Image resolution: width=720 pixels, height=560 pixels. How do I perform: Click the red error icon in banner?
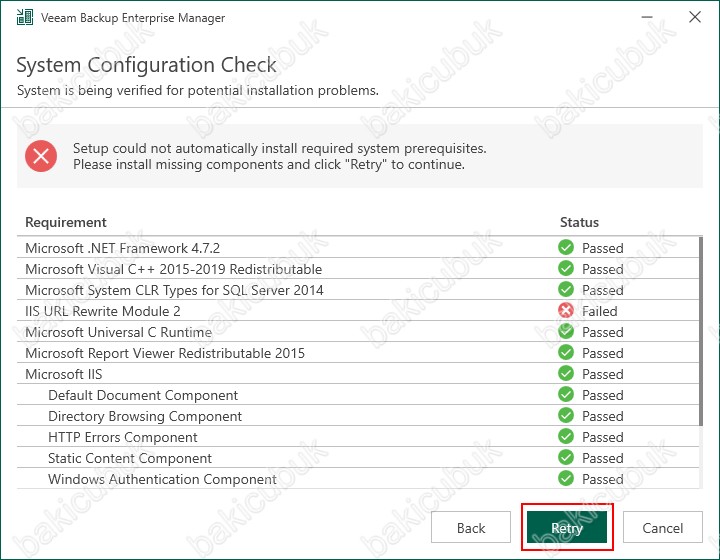tap(41, 156)
